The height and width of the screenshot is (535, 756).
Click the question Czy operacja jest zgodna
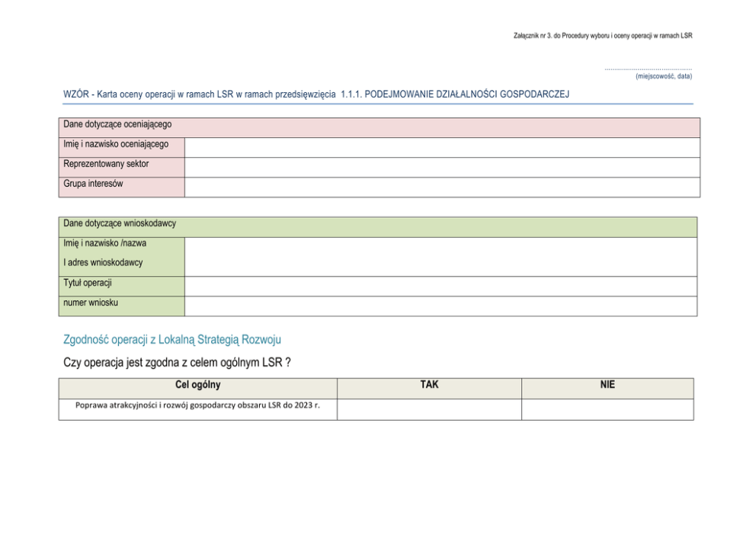pyautogui.click(x=177, y=363)
